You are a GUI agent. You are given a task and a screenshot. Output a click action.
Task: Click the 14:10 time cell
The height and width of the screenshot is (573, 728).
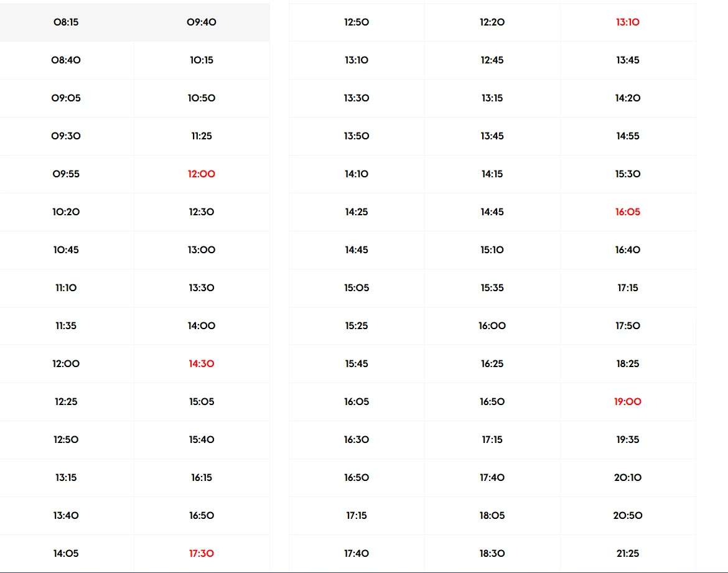(357, 174)
